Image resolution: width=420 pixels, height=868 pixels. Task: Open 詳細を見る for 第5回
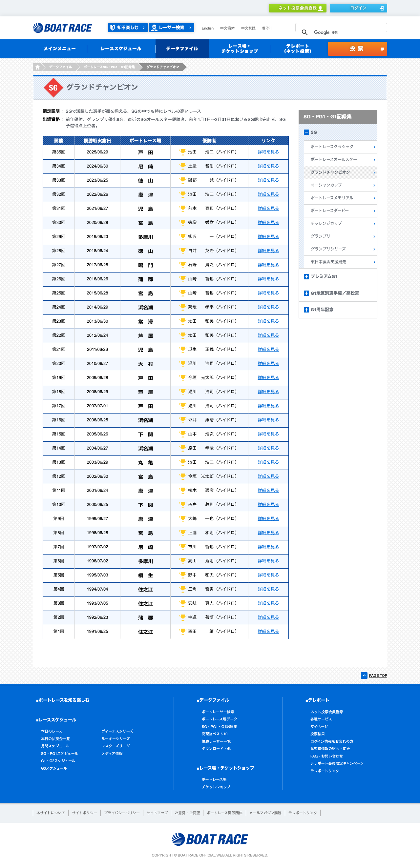point(268,575)
